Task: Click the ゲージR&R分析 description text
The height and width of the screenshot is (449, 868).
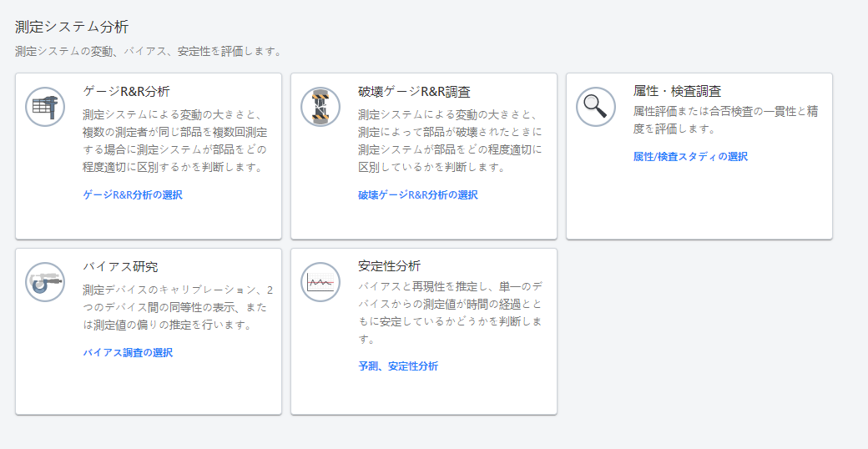Action: click(x=175, y=140)
